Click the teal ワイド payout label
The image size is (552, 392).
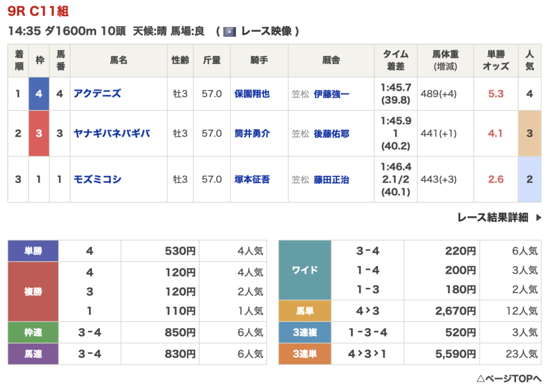[x=305, y=270]
